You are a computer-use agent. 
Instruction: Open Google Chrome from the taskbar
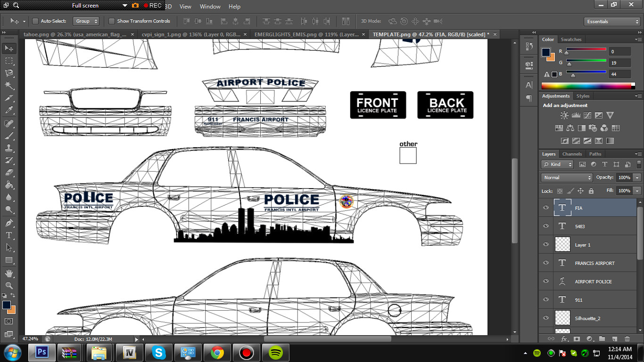point(217,353)
